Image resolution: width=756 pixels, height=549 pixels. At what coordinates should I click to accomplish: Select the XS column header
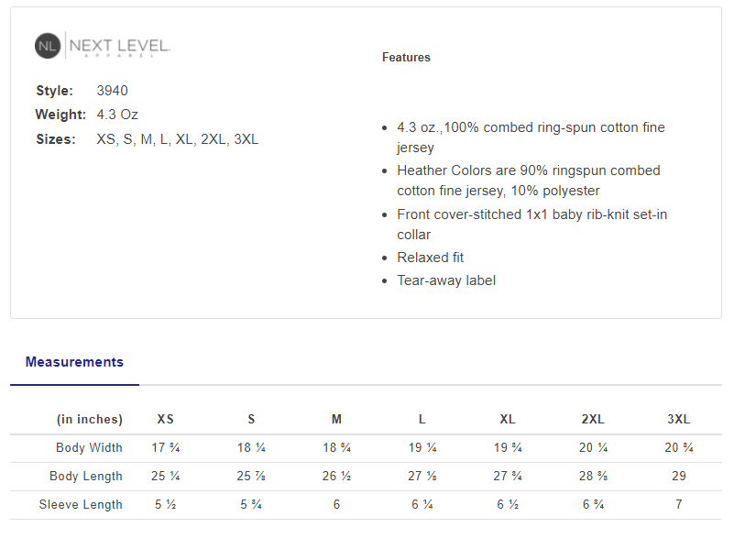[165, 420]
